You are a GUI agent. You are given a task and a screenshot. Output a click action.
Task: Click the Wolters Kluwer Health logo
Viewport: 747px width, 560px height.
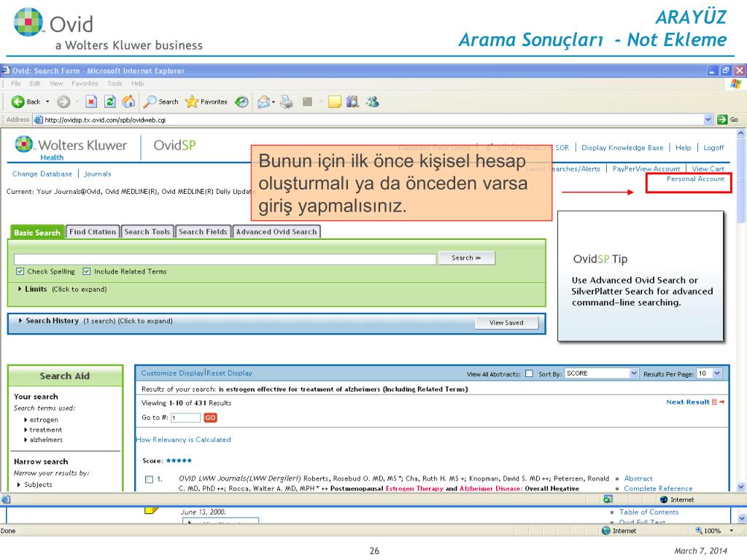[x=71, y=148]
